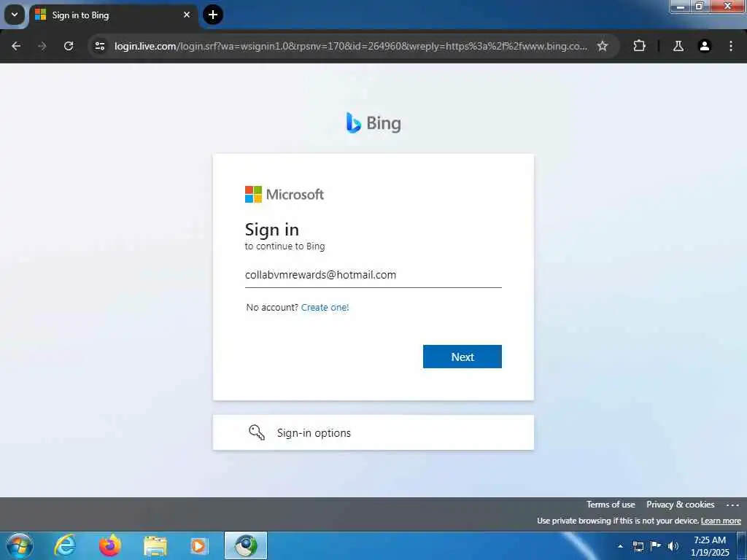
Task: Open Action Center flag icon
Action: (656, 545)
